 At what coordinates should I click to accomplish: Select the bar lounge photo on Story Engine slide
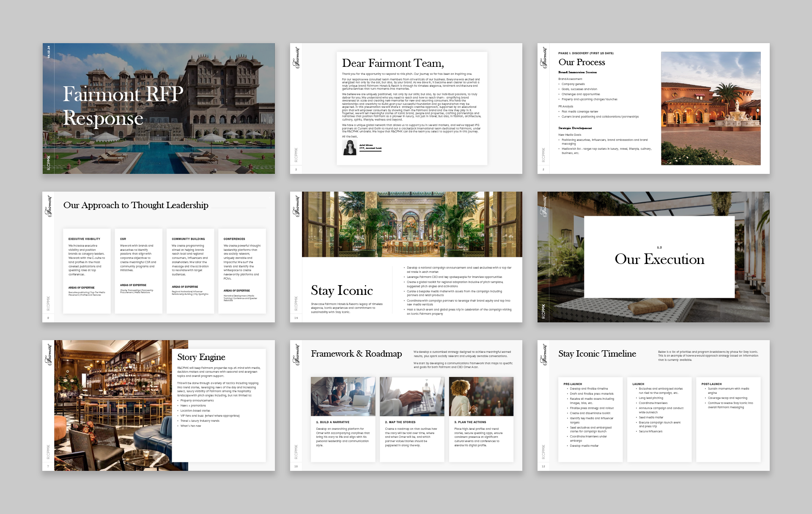click(x=114, y=405)
